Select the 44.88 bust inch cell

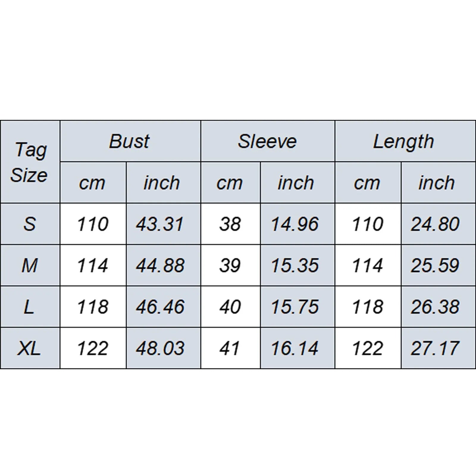click(x=163, y=265)
